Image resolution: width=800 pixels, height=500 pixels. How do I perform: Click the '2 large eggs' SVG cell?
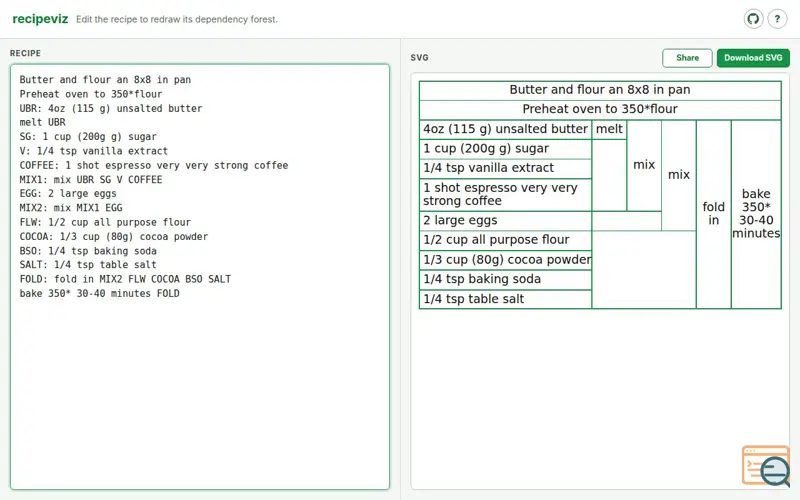tap(506, 221)
